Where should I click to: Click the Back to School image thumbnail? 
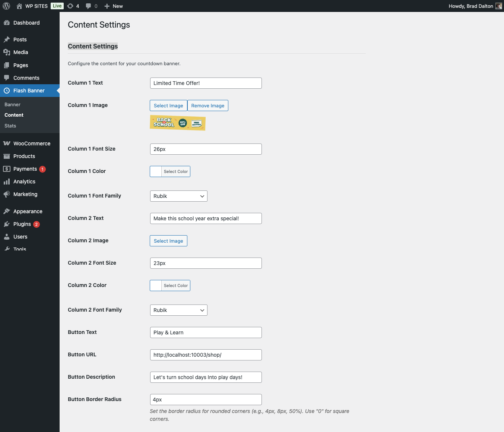[x=177, y=123]
